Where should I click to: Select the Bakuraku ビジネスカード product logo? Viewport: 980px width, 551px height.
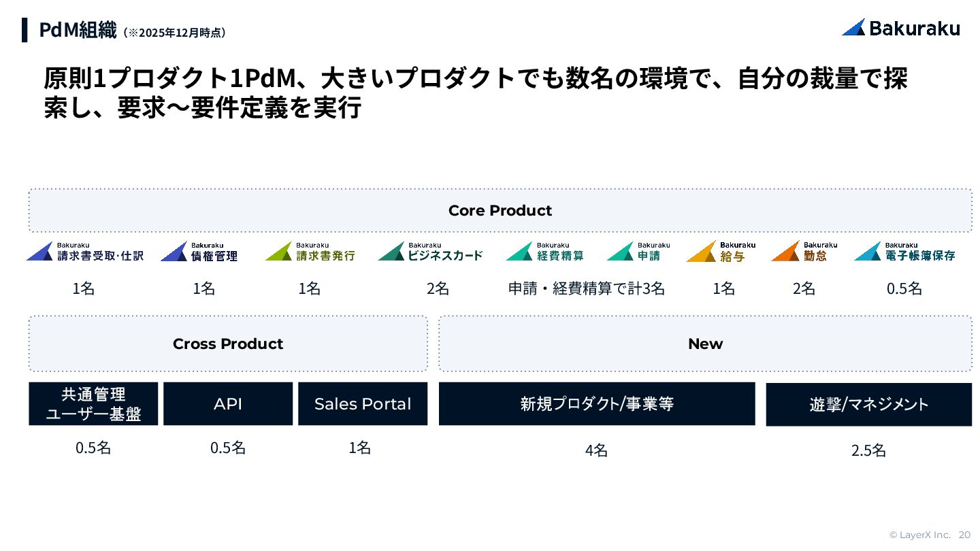430,252
